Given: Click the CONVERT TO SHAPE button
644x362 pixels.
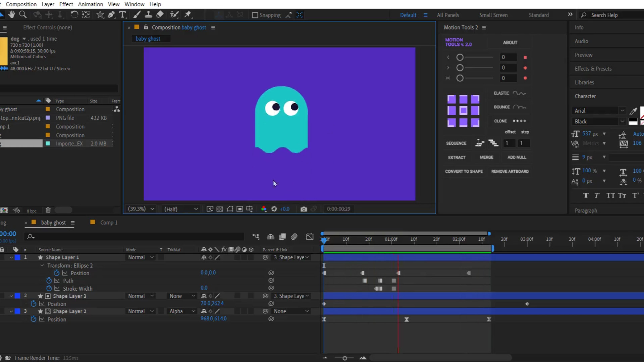Looking at the screenshot, I should coord(464,171).
